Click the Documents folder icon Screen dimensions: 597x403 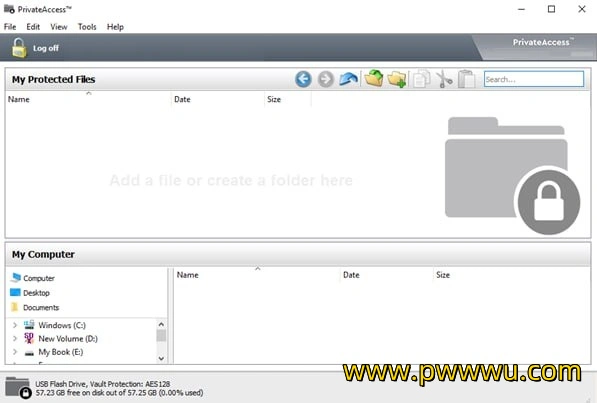click(x=15, y=307)
